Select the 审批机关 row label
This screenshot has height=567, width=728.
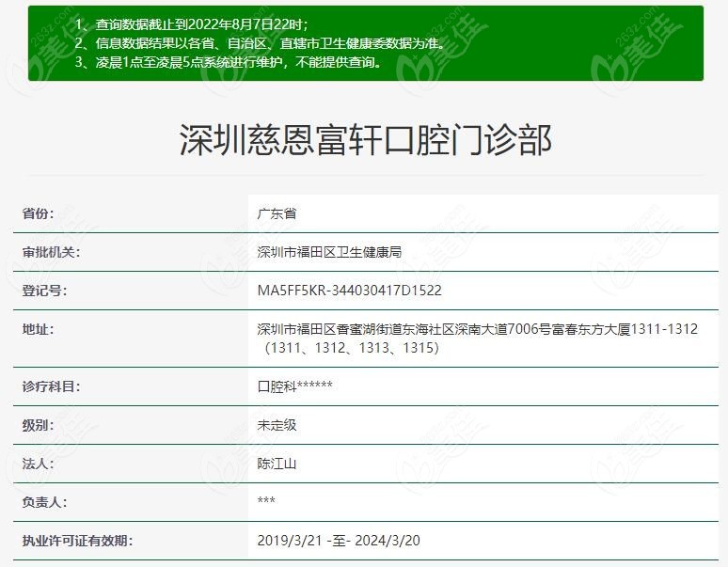tap(52, 252)
